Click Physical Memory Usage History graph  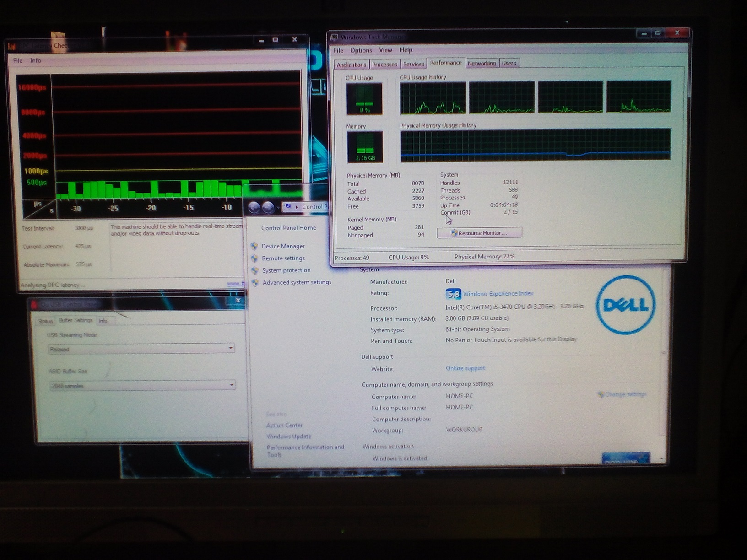536,145
